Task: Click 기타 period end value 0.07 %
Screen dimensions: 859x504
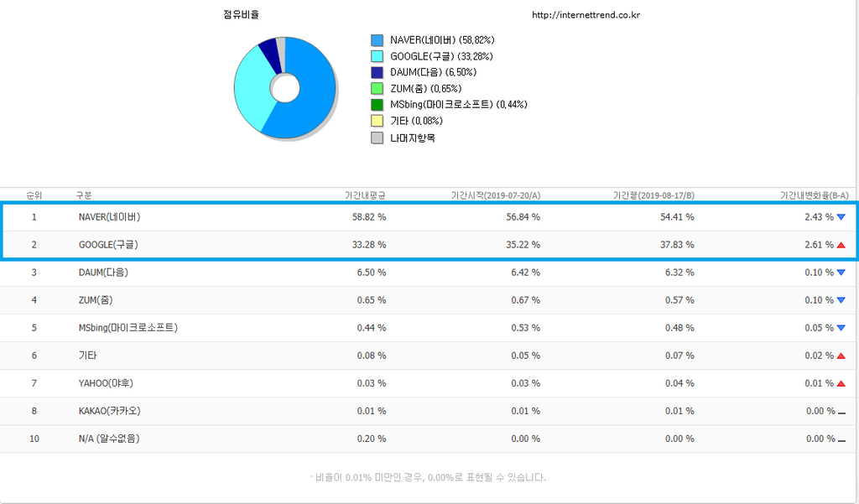Action: coord(679,356)
